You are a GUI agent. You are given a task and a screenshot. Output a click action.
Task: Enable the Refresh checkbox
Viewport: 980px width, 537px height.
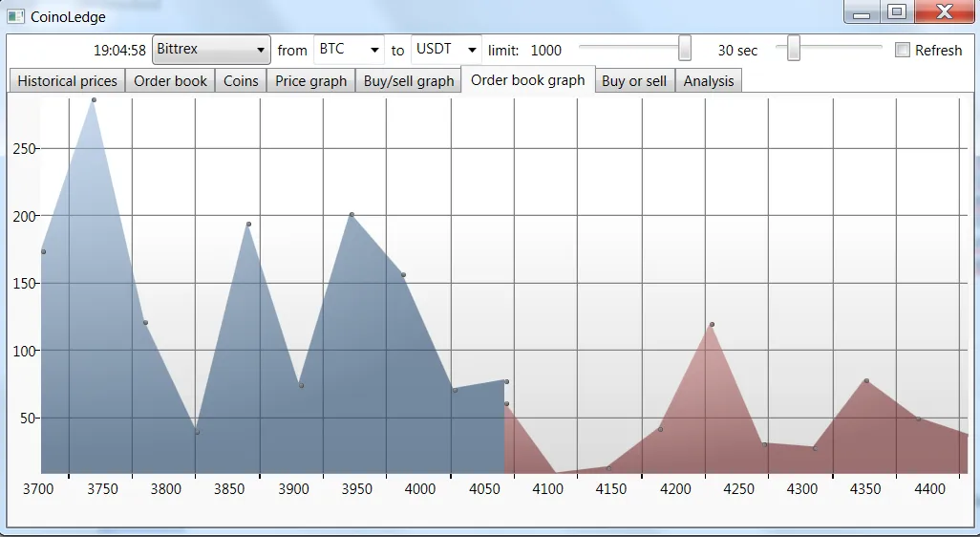[x=902, y=50]
